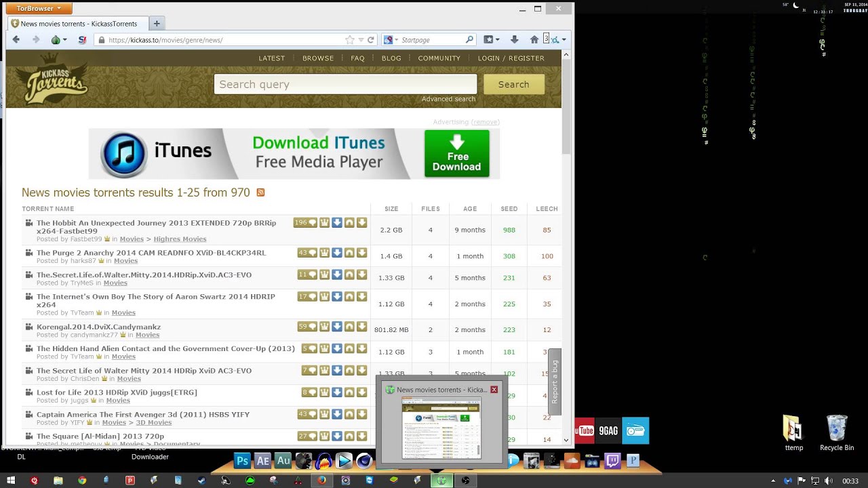Viewport: 868px width, 488px height.
Task: Click blue download arrow for The Purge 2 Anarchy
Action: click(x=337, y=253)
